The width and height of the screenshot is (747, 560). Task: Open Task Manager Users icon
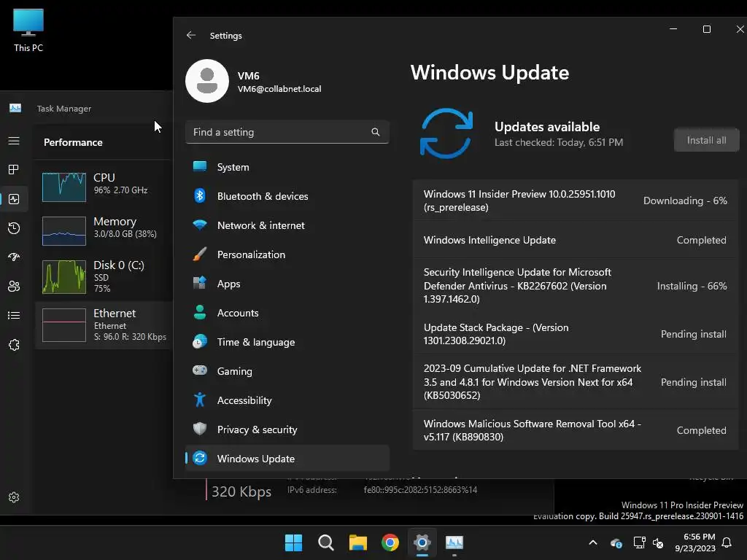pyautogui.click(x=14, y=286)
